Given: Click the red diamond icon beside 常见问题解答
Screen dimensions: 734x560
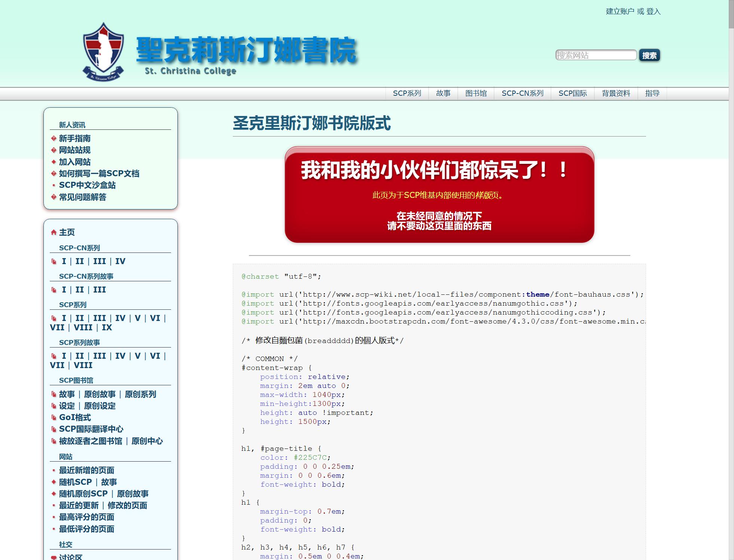Looking at the screenshot, I should click(x=54, y=197).
